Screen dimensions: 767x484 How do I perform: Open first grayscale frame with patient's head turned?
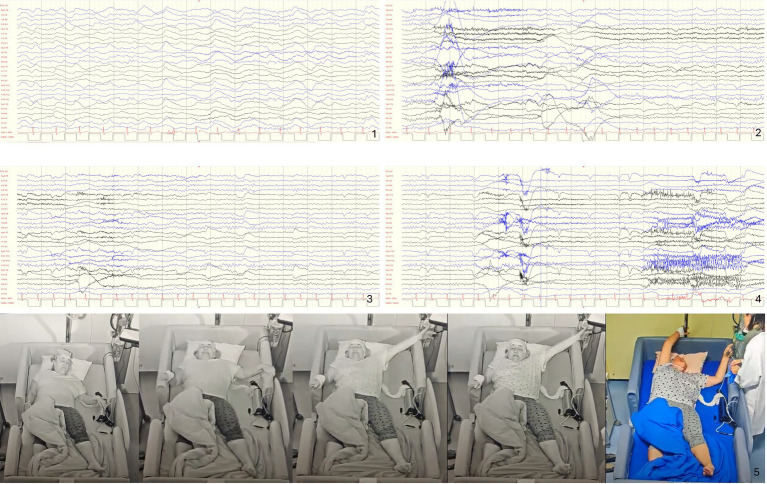pos(69,398)
